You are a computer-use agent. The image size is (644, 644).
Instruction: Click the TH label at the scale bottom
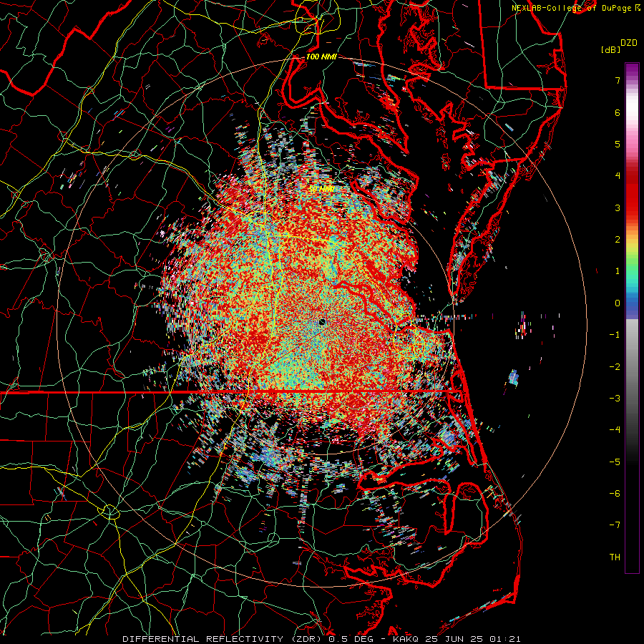[x=615, y=557]
